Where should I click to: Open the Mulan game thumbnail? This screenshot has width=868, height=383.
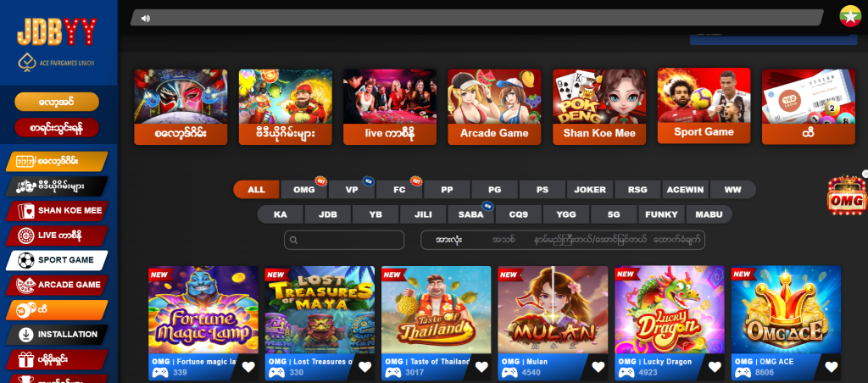coord(553,309)
